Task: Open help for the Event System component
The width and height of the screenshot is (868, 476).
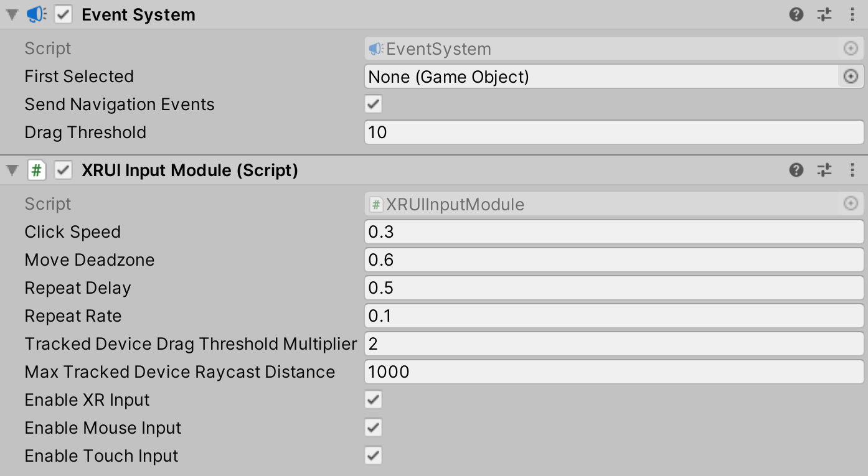Action: 796,14
